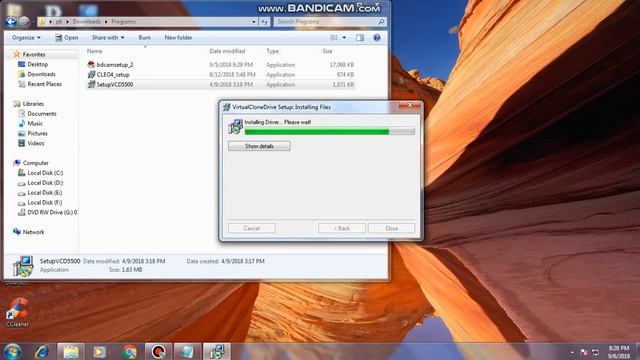This screenshot has height=360, width=640.
Task: Click the installation progress bar
Action: (330, 131)
